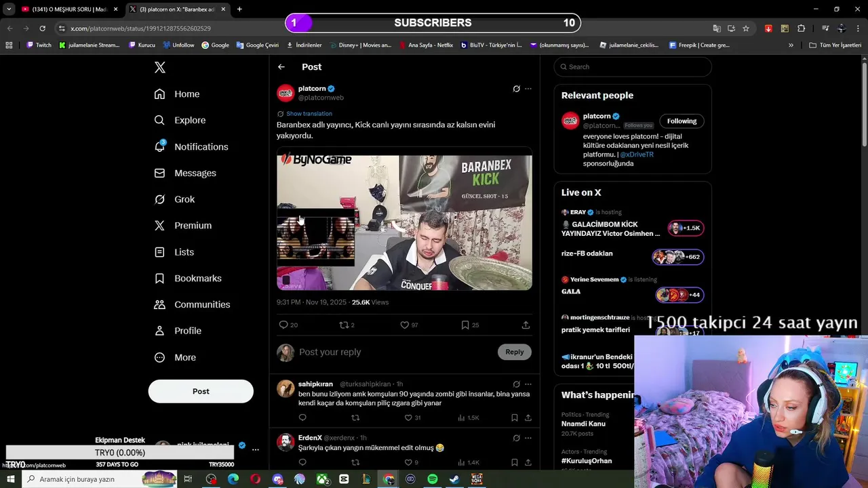868x488 pixels.
Task: Open the Google Çeviri bookmark
Action: tap(258, 45)
